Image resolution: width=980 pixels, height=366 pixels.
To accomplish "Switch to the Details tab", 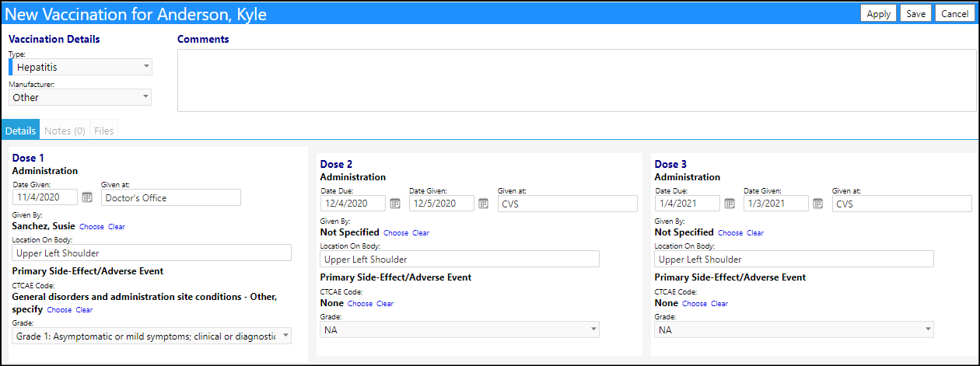I will coord(20,131).
